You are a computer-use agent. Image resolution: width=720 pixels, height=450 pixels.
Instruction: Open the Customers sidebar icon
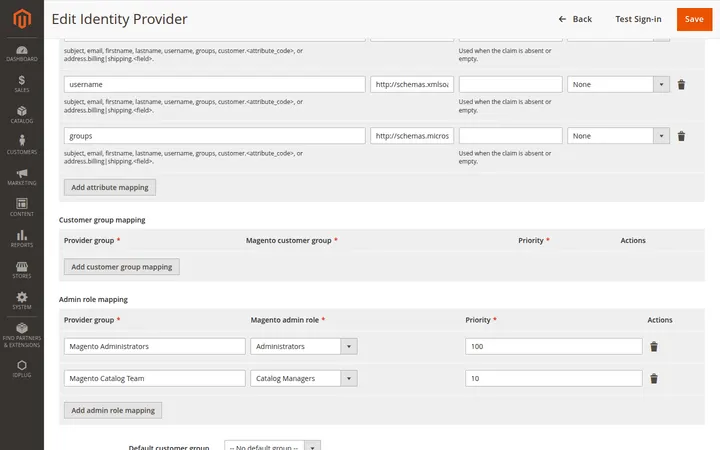22,145
